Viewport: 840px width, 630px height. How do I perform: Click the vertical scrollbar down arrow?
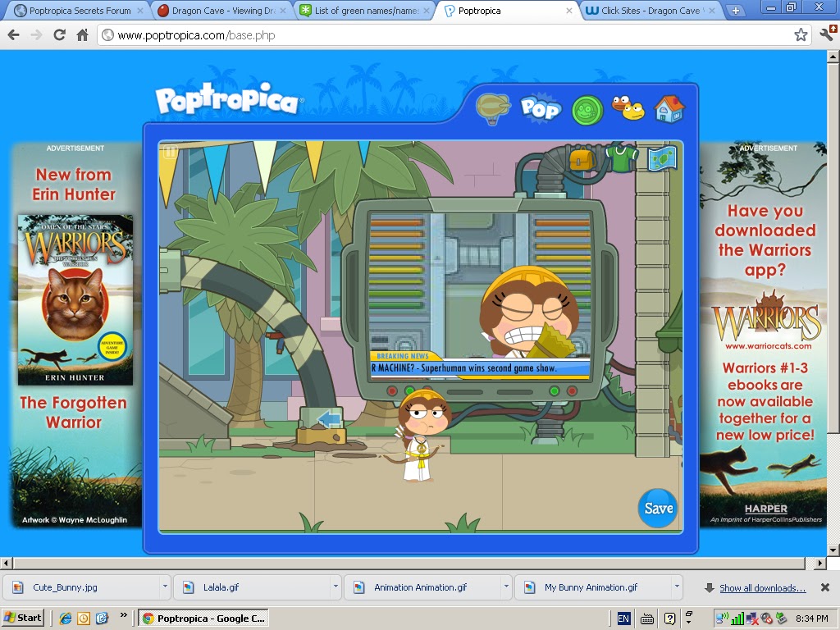(x=833, y=550)
